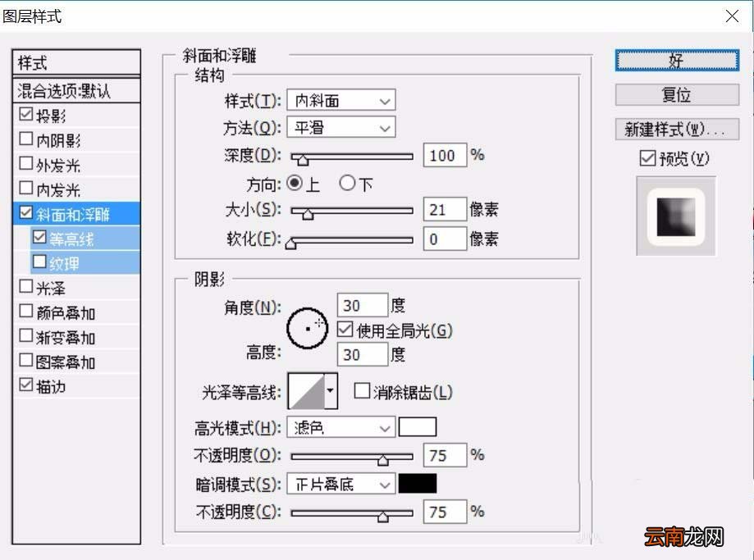This screenshot has width=754, height=560.
Task: Close the 图层样式 dialog
Action: 732,16
